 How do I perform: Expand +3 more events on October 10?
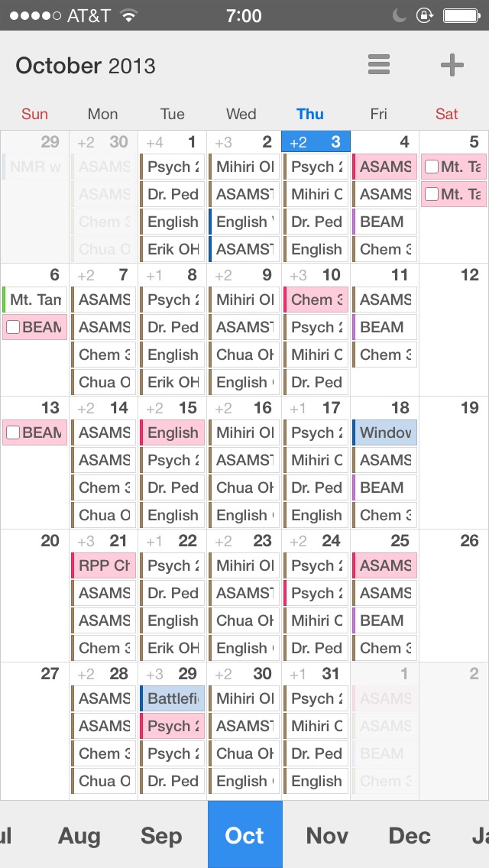coord(298,276)
